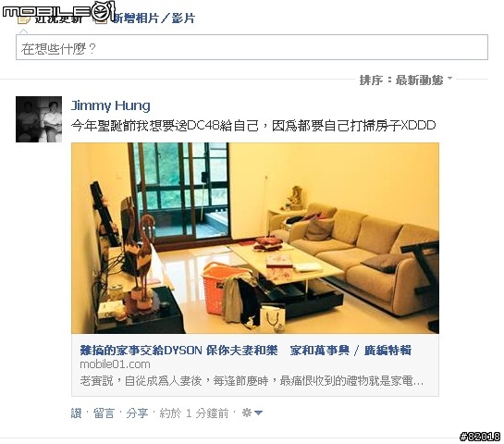Select the 新增相片/影片 tab
Viewport: 504px width, 444px height.
(x=154, y=18)
